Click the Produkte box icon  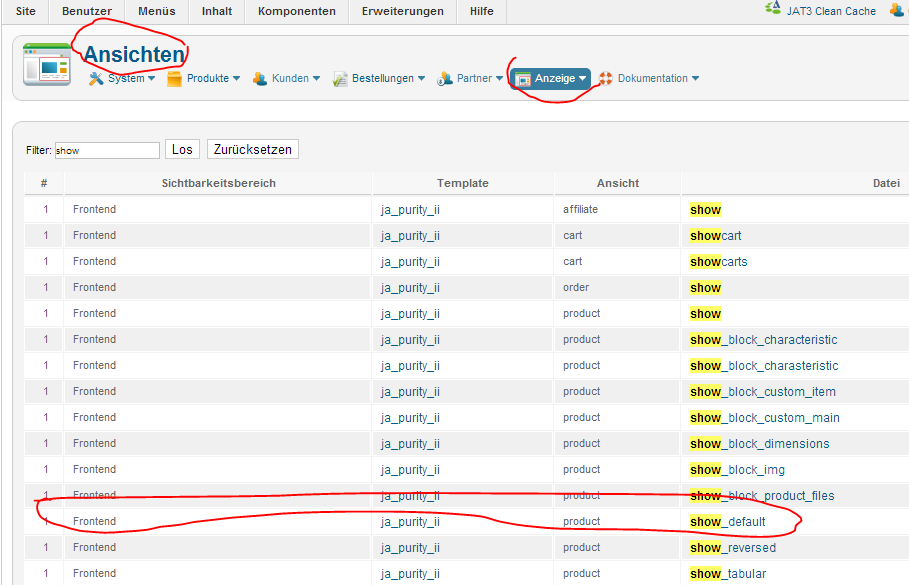point(174,79)
